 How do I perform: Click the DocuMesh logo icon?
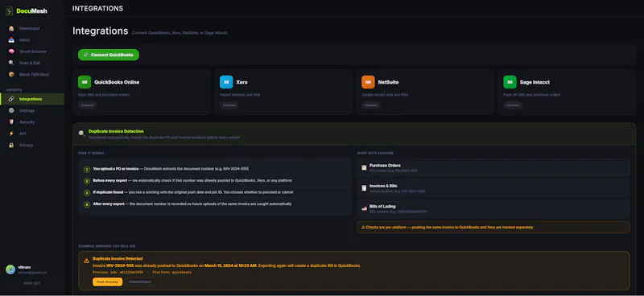(9, 10)
